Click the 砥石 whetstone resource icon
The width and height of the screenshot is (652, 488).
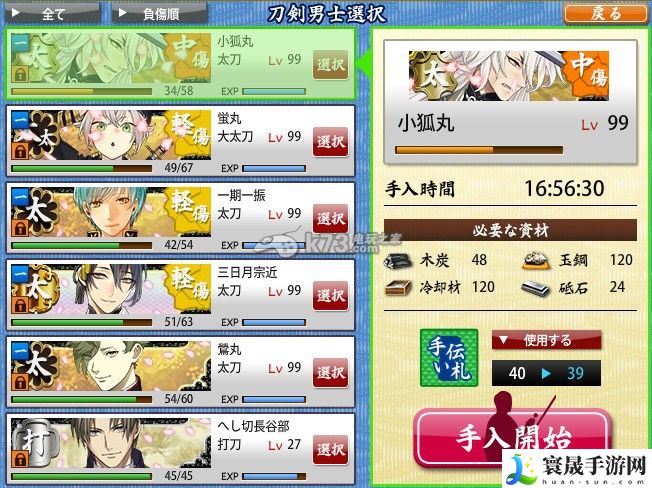pyautogui.click(x=536, y=288)
